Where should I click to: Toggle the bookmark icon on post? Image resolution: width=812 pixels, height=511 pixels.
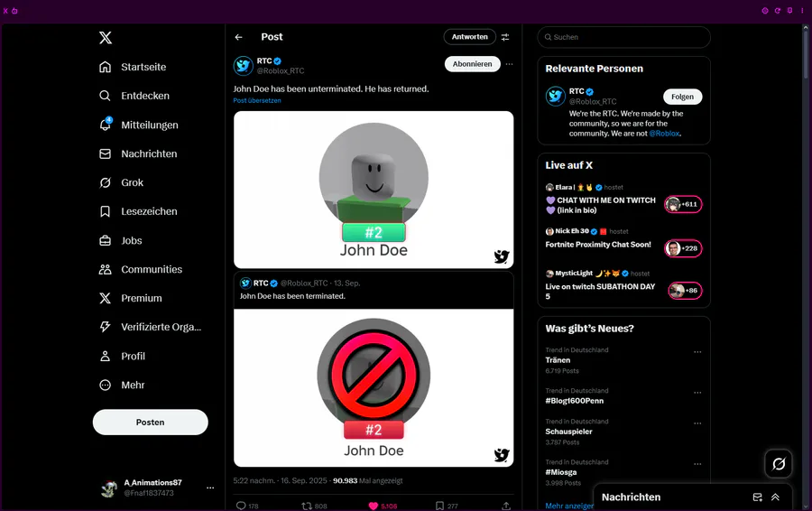(439, 506)
